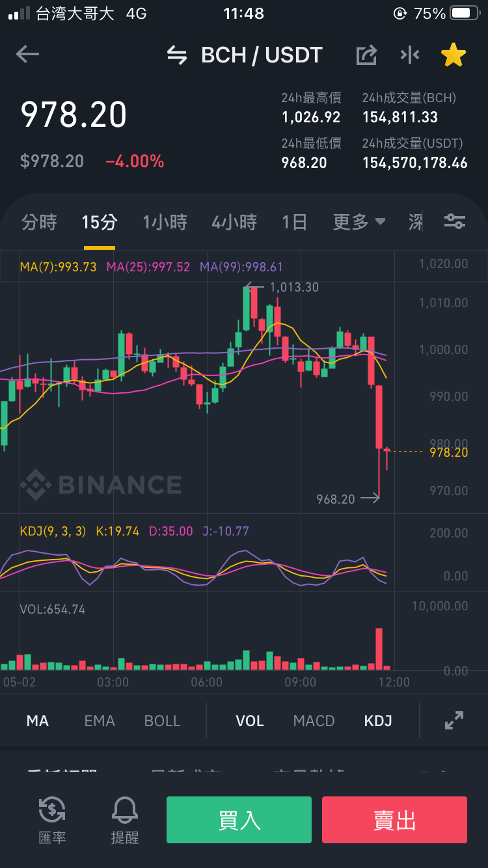Image resolution: width=488 pixels, height=868 pixels.
Task: Tap the collapse chart icon
Action: 410,55
